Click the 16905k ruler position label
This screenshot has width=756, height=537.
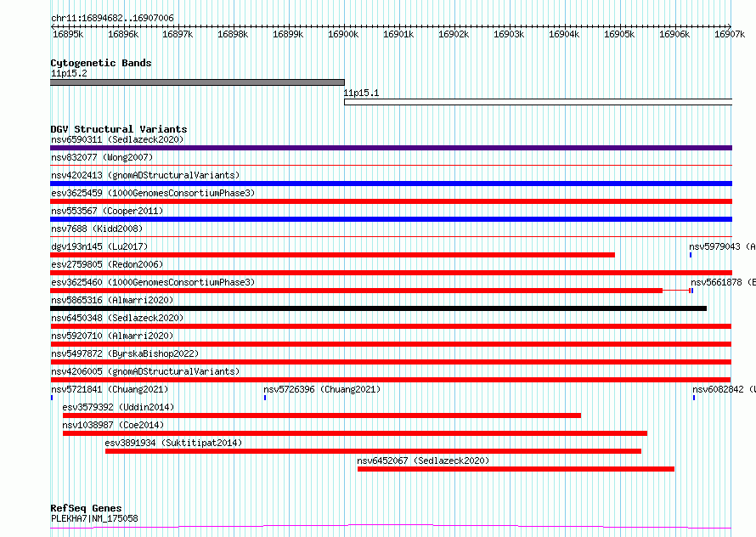coord(619,34)
